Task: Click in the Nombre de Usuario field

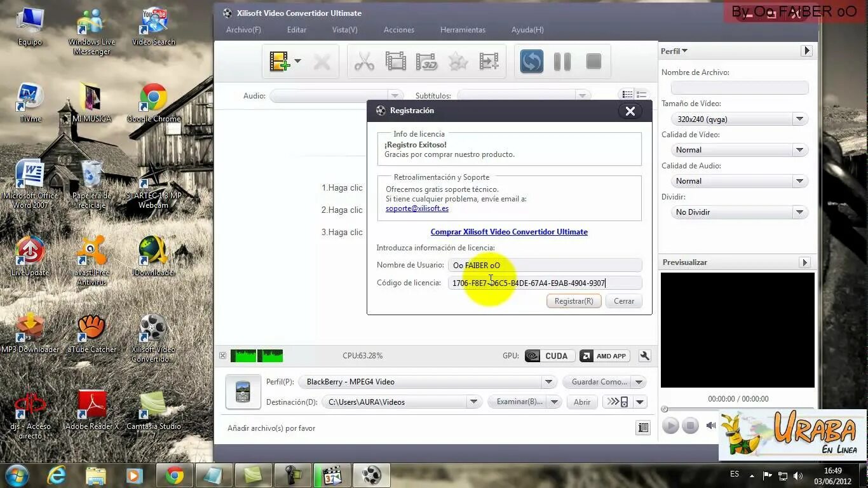Action: click(x=545, y=265)
